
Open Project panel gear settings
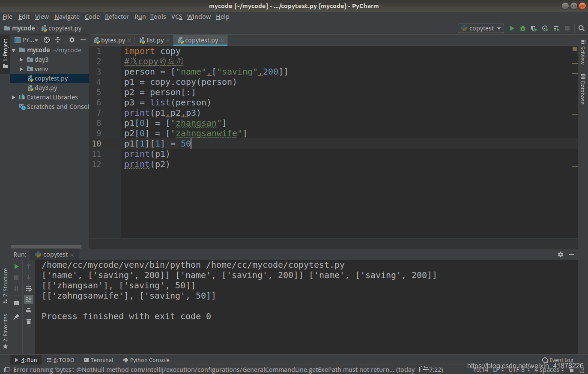coord(72,40)
